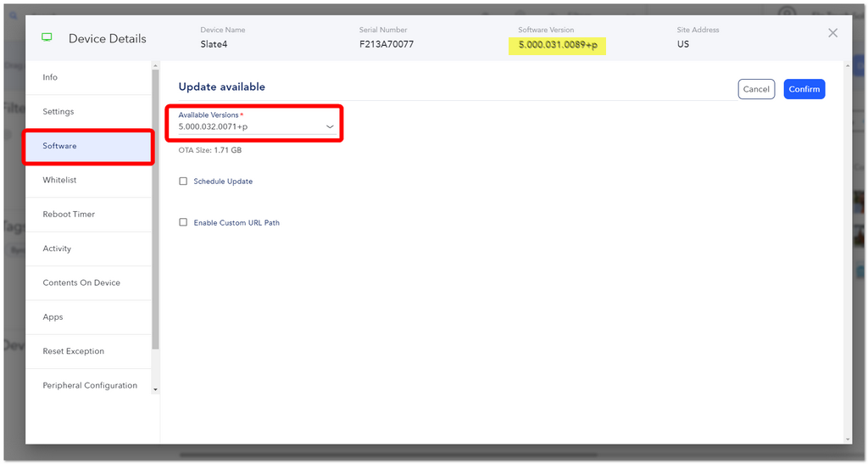
Task: Enable the Schedule Update checkbox
Action: click(x=183, y=181)
